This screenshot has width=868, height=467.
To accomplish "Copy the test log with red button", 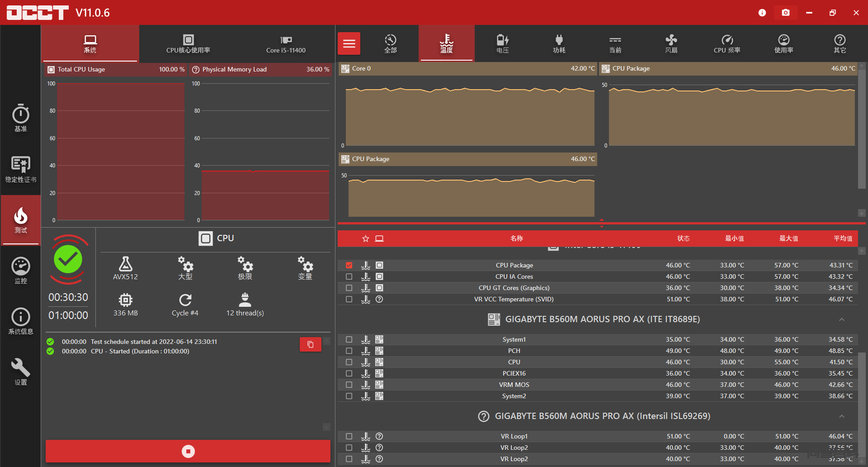I will (311, 344).
